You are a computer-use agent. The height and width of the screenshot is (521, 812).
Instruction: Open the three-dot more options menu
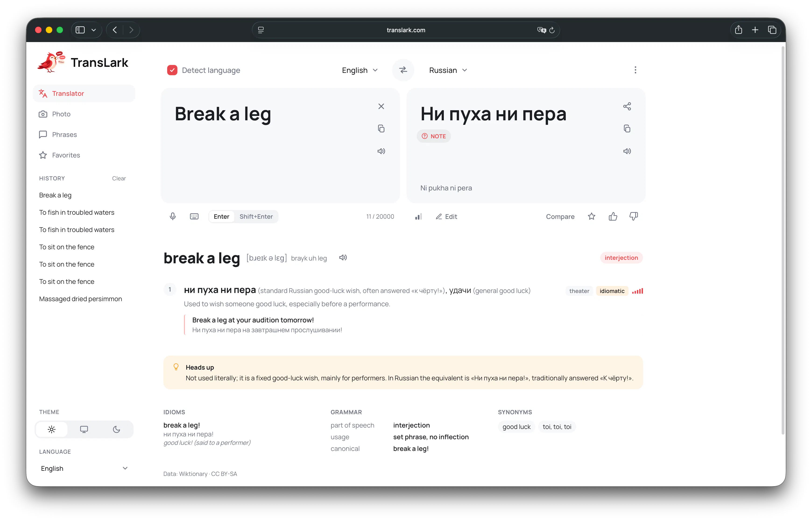pyautogui.click(x=635, y=70)
